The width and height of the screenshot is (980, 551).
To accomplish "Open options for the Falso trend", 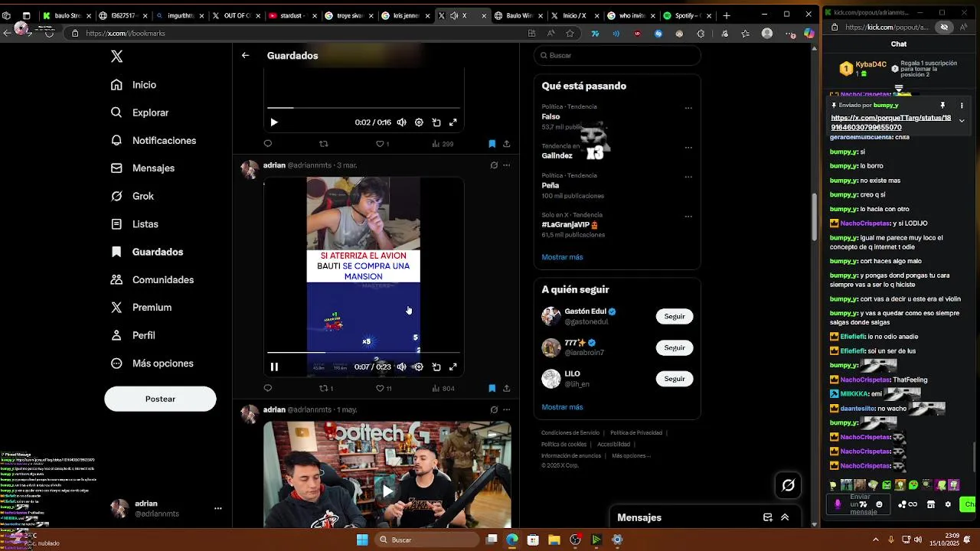I will (688, 108).
